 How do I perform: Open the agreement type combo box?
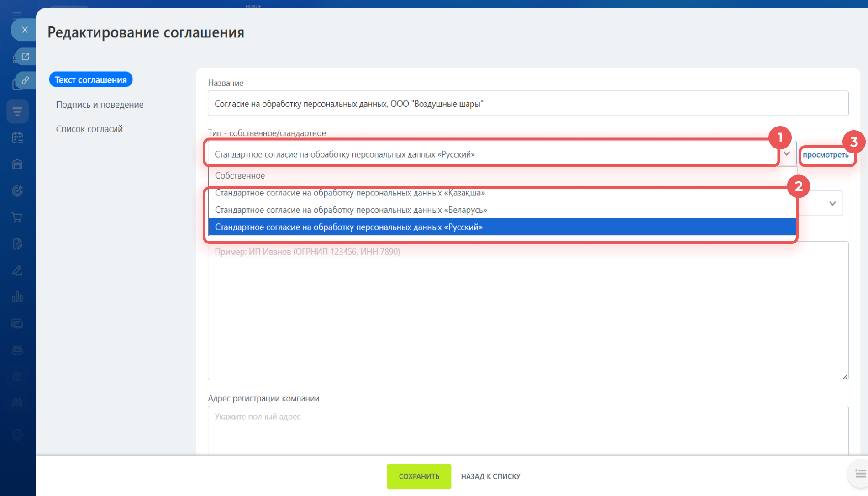(x=502, y=154)
